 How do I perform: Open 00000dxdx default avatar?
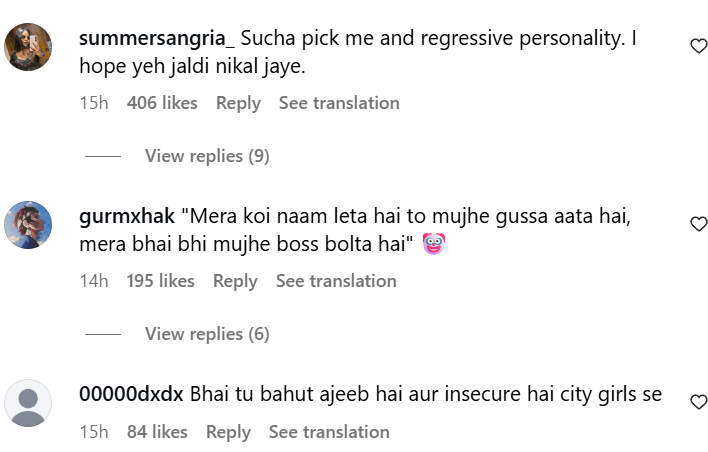tap(28, 402)
